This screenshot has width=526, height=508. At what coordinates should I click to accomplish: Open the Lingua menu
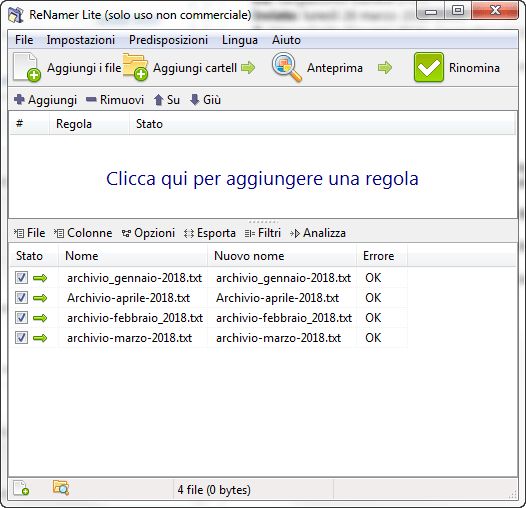point(240,40)
